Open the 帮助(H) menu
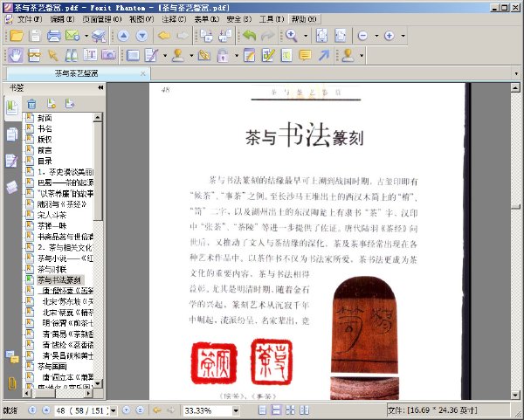This screenshot has width=524, height=420. click(x=304, y=19)
